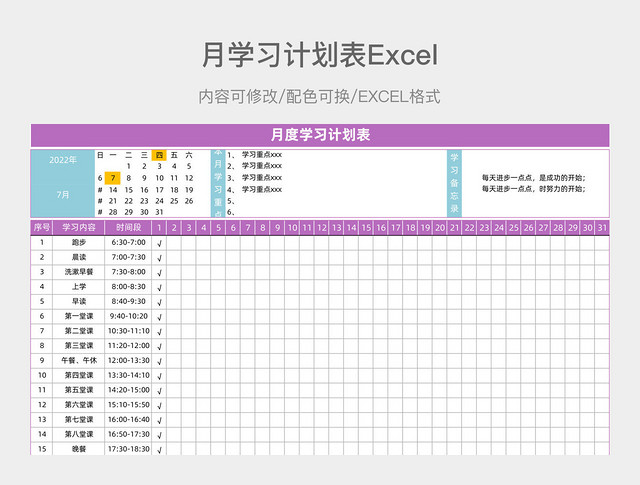Viewport: 640px width, 485px height.
Task: Click day 10 column header in purple row
Action: 292,227
